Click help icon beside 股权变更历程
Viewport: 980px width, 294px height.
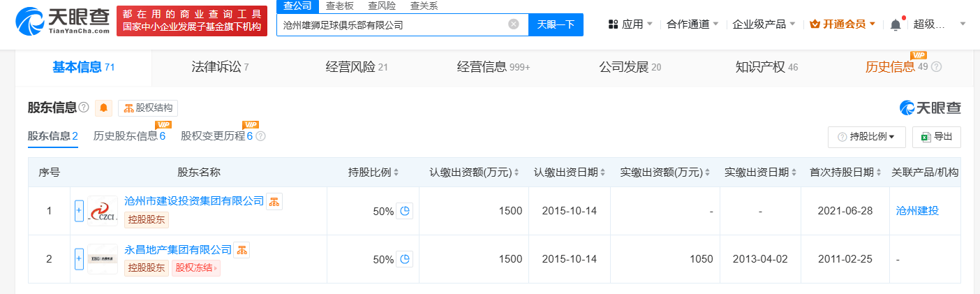click(261, 136)
